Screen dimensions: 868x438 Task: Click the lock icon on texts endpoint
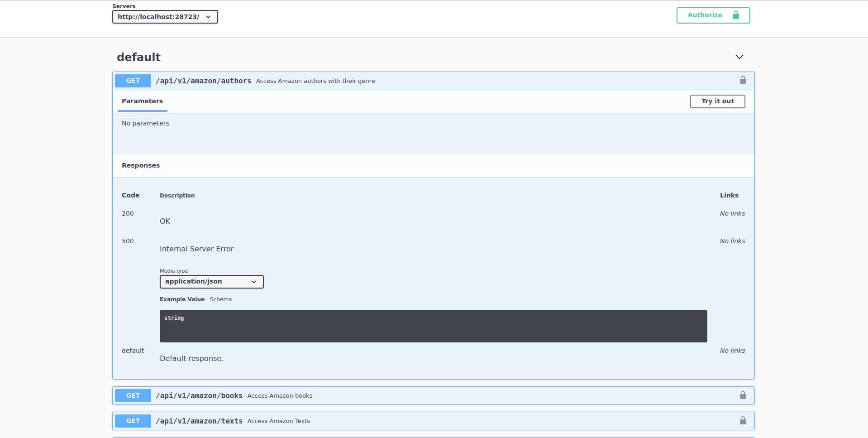[743, 421]
